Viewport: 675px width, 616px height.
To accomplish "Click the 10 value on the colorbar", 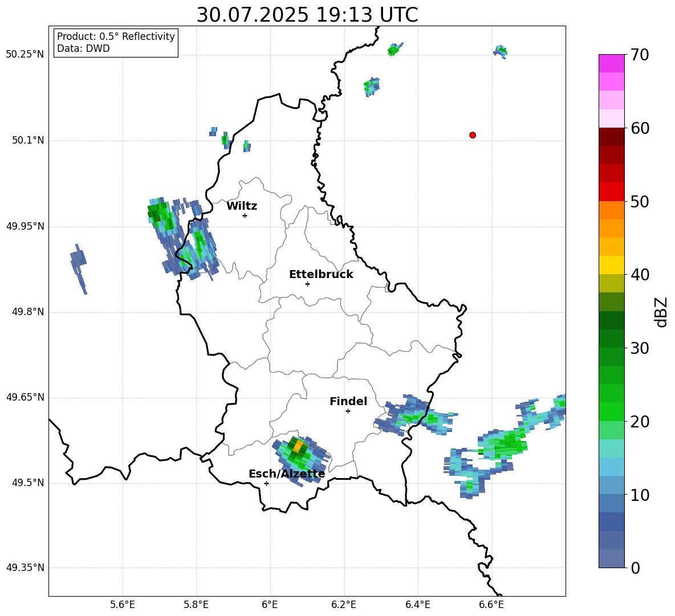I will tap(640, 495).
